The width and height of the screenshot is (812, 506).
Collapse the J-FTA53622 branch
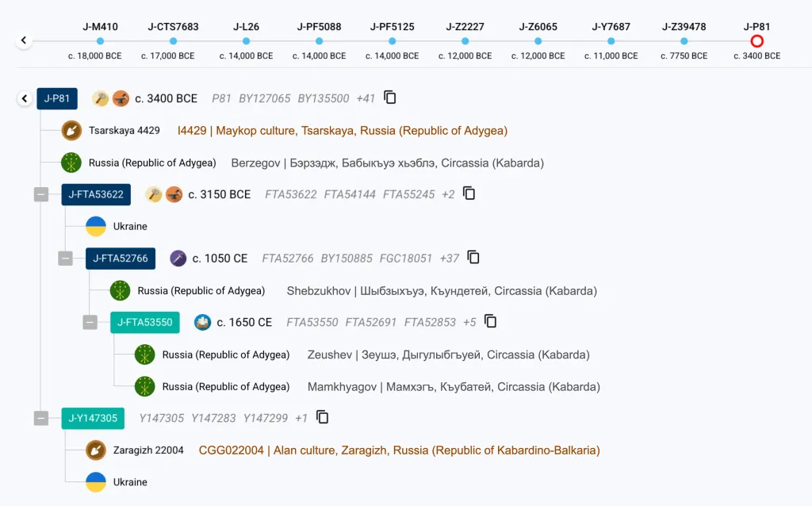[41, 194]
